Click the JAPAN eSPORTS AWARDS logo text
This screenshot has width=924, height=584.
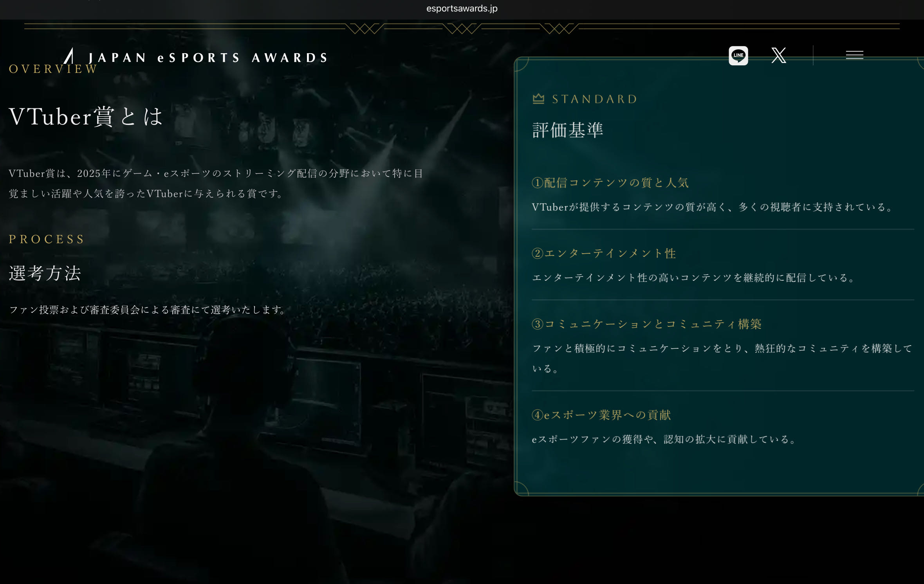pos(208,58)
